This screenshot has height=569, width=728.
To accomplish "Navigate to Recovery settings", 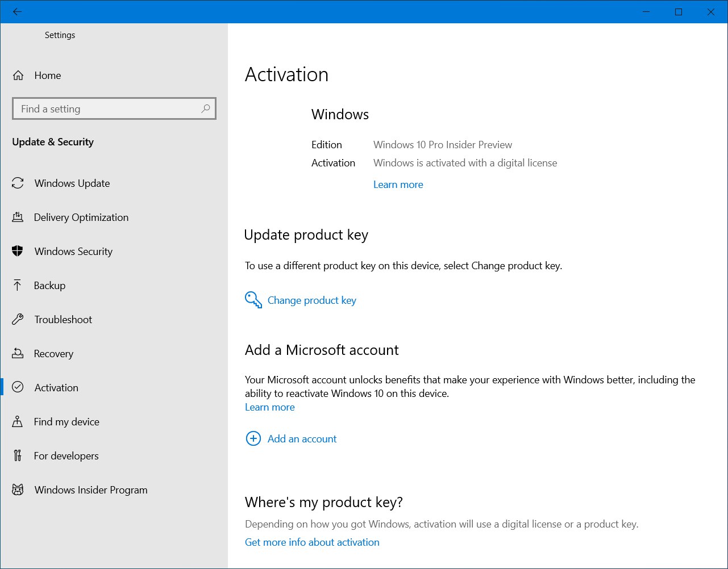I will [114, 353].
